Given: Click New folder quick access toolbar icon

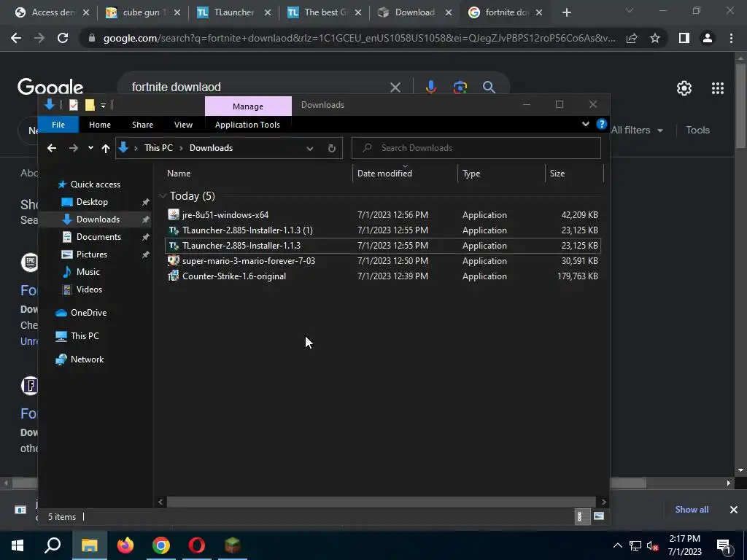Looking at the screenshot, I should (90, 105).
